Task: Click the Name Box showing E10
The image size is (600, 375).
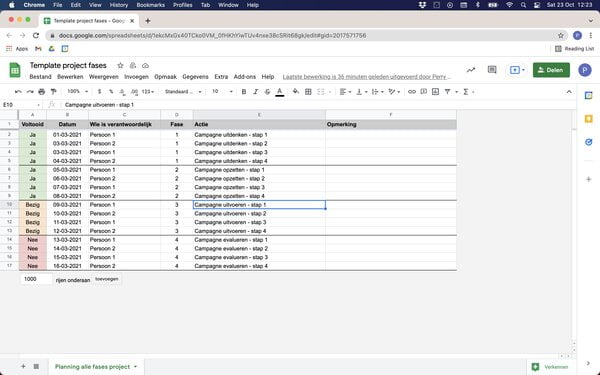Action: (21, 105)
